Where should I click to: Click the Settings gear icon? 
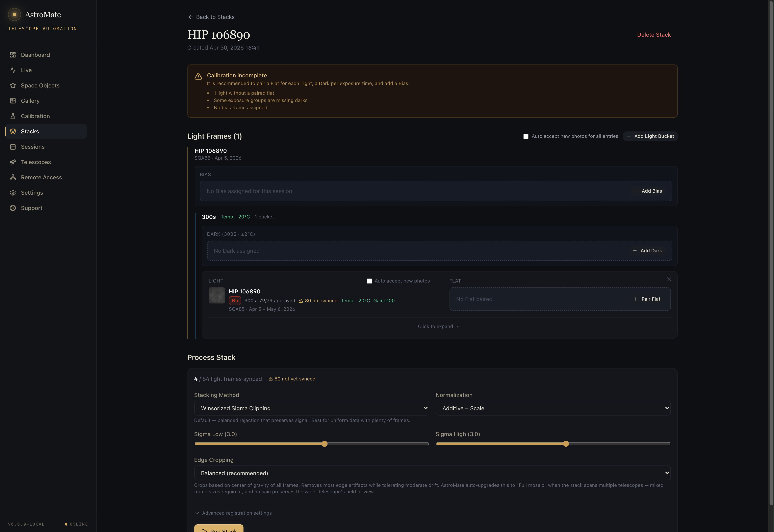[13, 193]
